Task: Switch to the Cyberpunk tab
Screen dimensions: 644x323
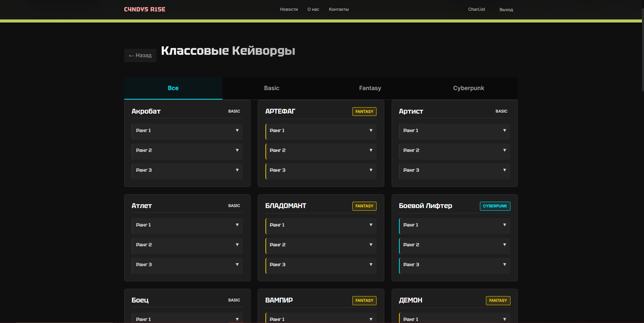Action: (x=468, y=88)
